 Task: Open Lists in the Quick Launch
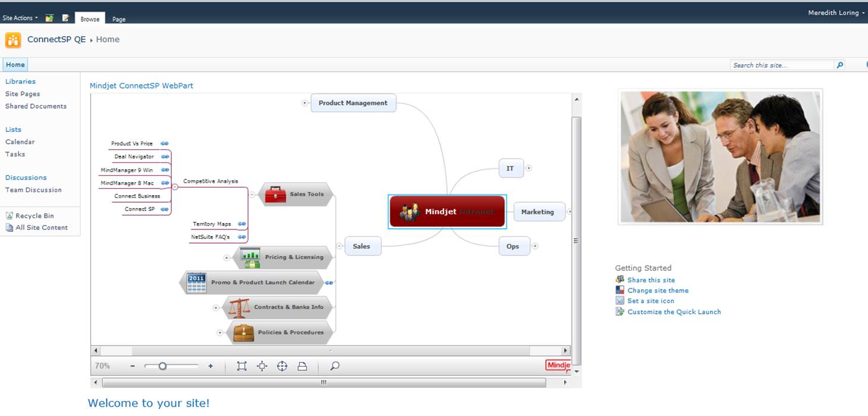[13, 130]
